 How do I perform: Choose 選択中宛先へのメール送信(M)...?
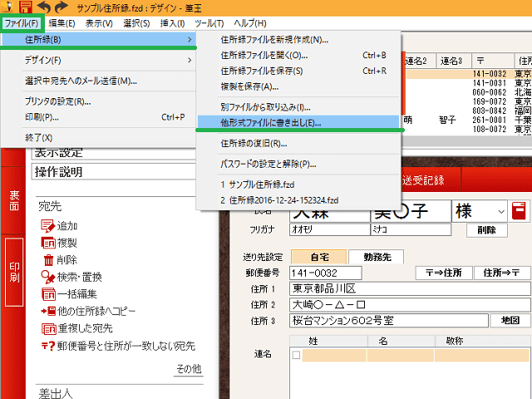click(98, 81)
